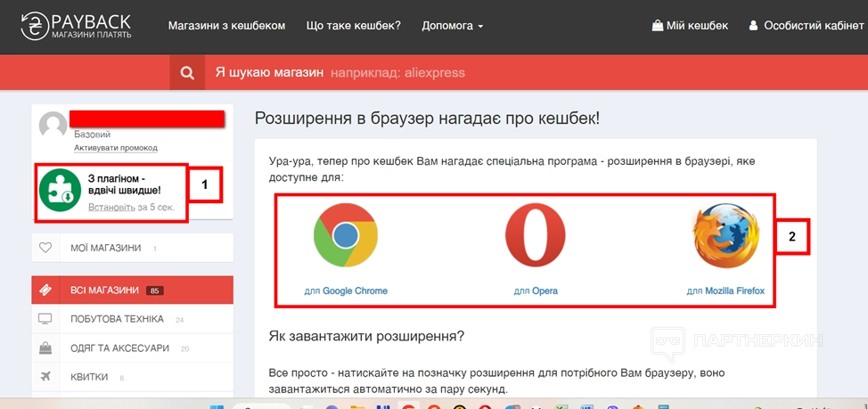
Task: Click the heart icon for Мої магазини
Action: pyautogui.click(x=45, y=248)
